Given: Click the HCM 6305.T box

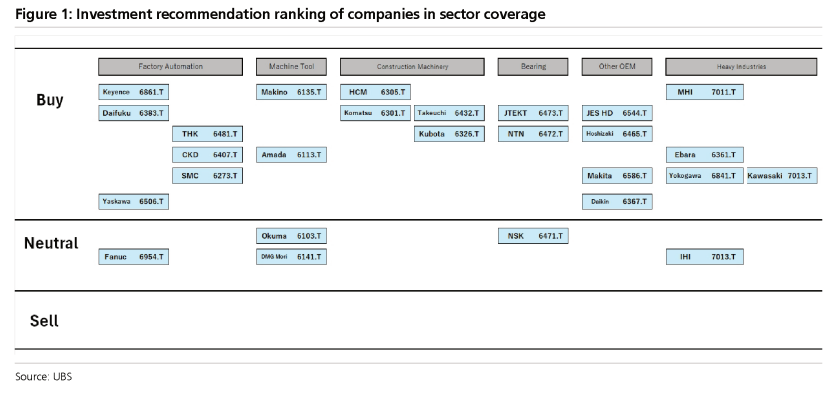Looking at the screenshot, I should [375, 92].
